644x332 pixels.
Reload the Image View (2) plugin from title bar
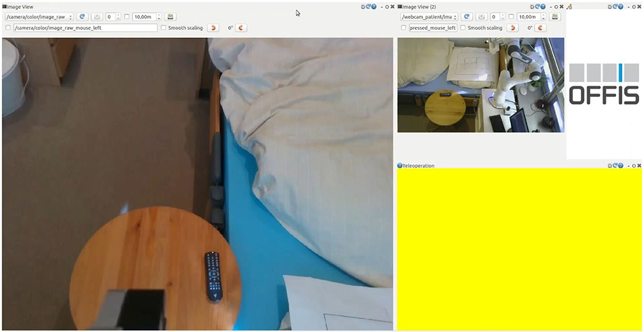point(538,7)
